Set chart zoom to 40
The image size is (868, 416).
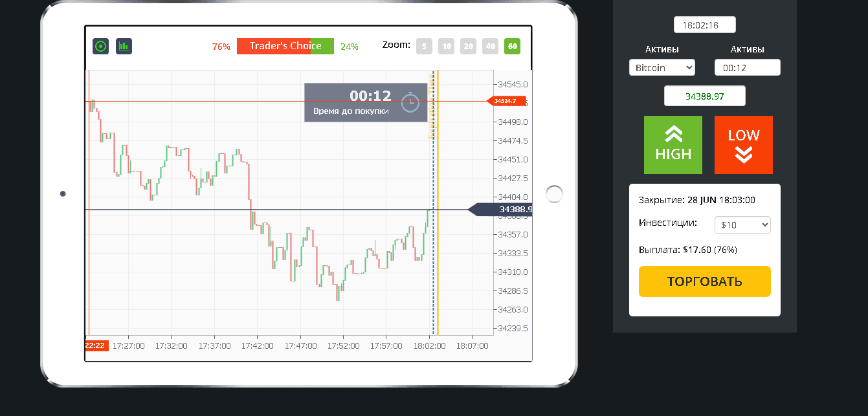coord(490,46)
